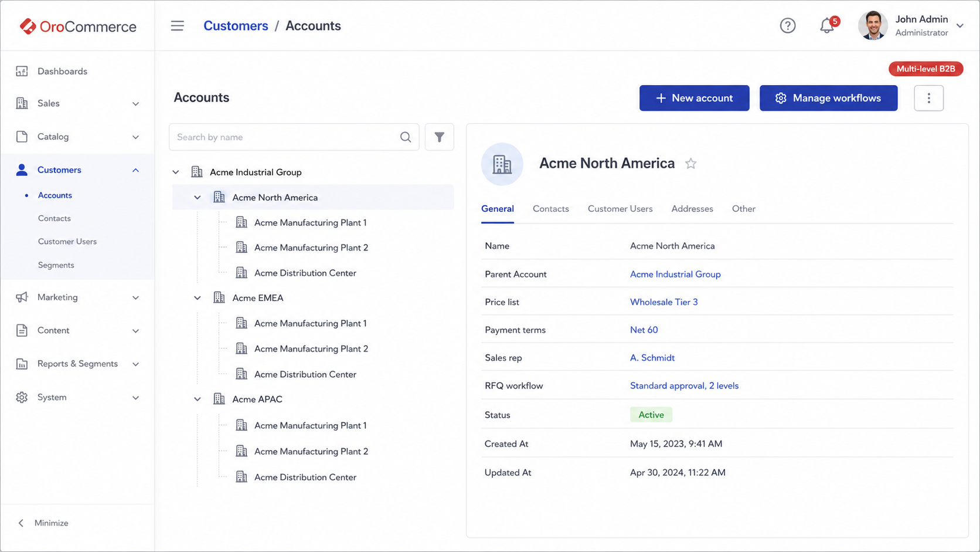The image size is (980, 552).
Task: Open the Net 60 payment terms link
Action: [x=644, y=330]
